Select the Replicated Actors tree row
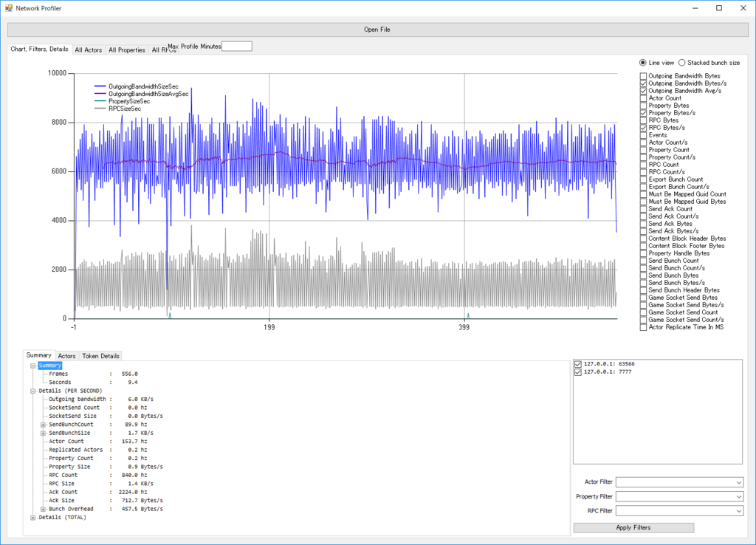Viewport: 756px width, 545px height. (98, 450)
